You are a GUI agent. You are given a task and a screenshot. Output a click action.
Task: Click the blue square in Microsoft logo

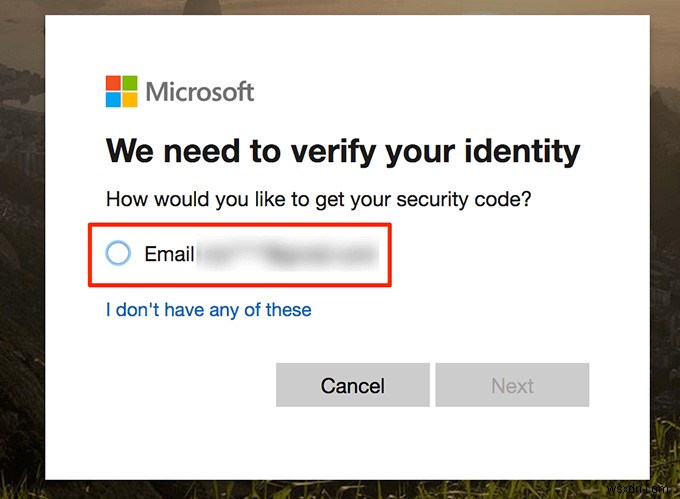click(x=114, y=99)
